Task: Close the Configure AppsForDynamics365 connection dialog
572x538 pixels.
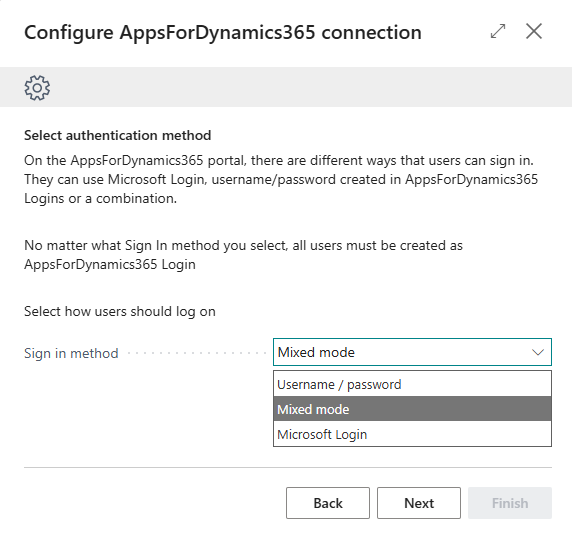Action: click(x=534, y=31)
